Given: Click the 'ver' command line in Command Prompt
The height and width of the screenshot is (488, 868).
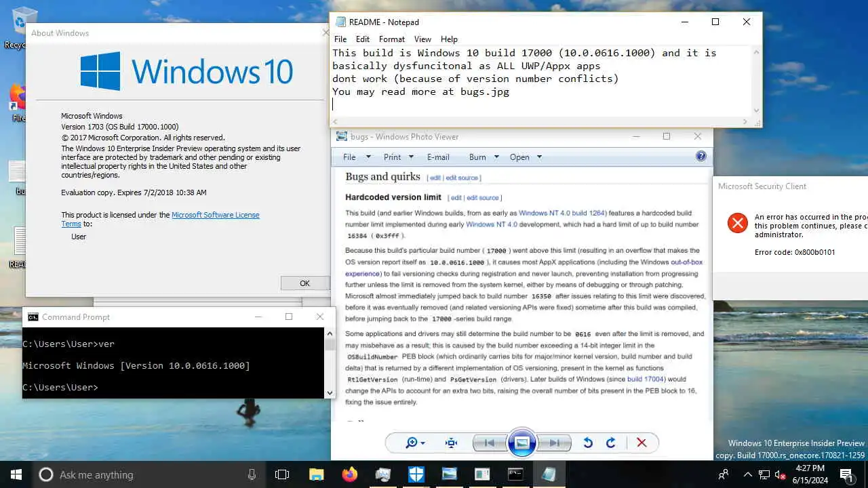Looking at the screenshot, I should [68, 344].
